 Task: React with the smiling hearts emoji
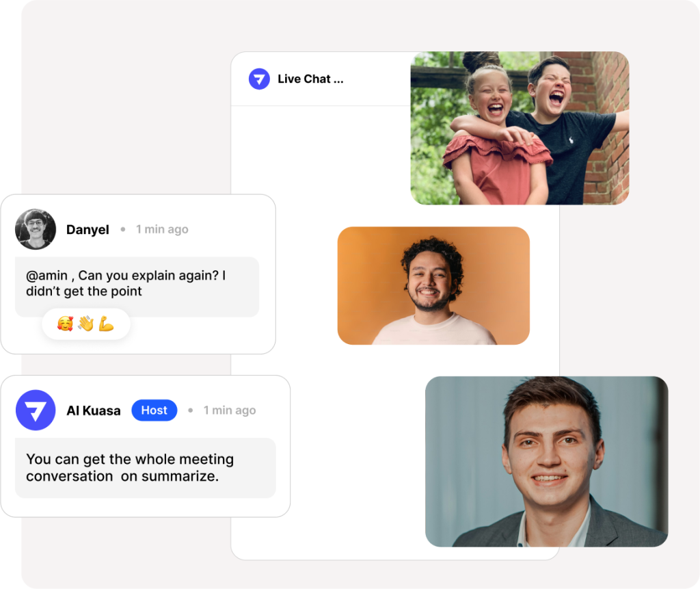[65, 324]
